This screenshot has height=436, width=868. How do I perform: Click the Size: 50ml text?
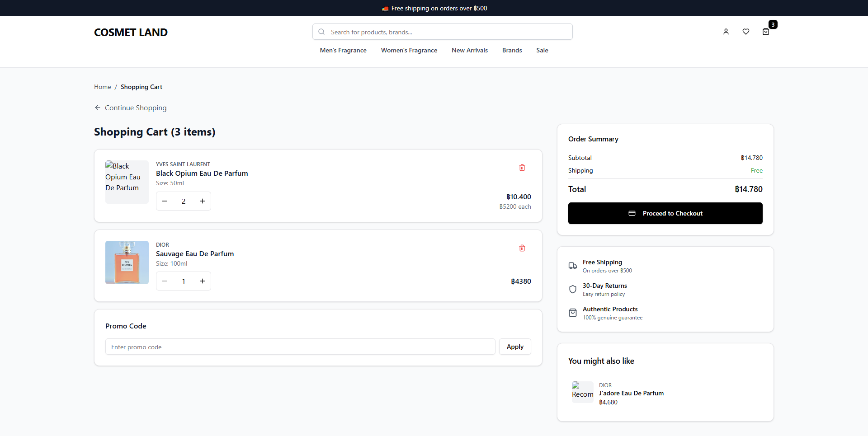[170, 183]
